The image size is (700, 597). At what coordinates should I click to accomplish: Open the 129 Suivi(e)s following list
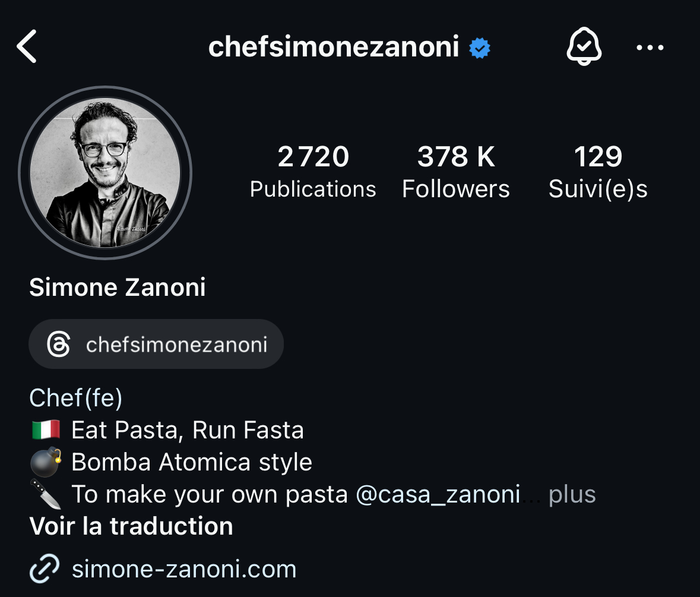[x=597, y=172]
